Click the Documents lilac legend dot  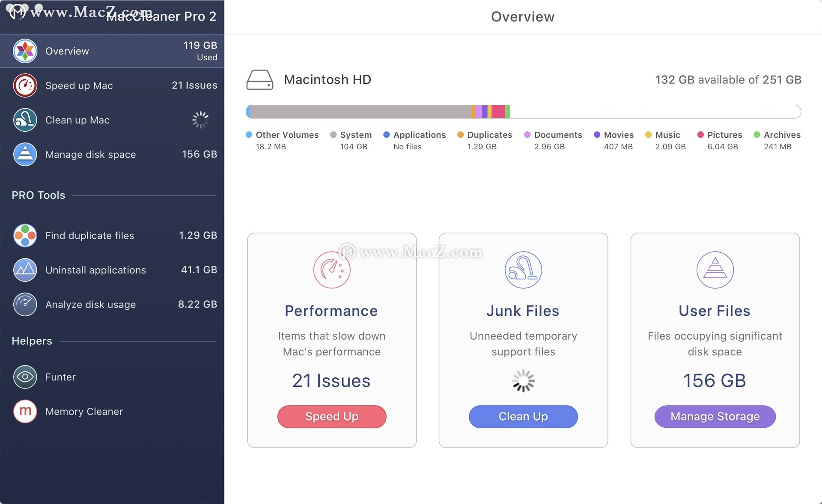tap(527, 134)
